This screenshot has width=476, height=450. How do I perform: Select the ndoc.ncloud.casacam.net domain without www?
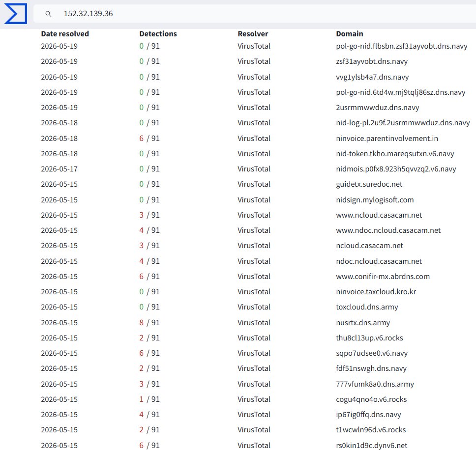(x=379, y=261)
